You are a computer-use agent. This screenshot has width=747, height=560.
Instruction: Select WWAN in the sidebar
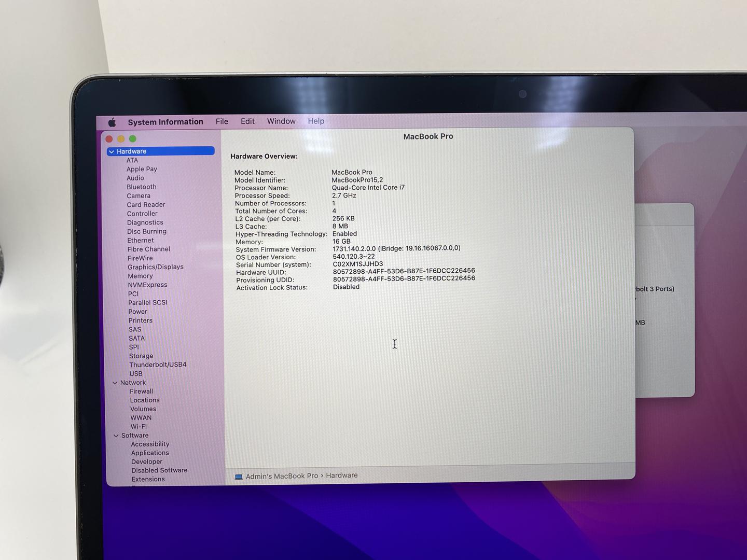(x=141, y=418)
